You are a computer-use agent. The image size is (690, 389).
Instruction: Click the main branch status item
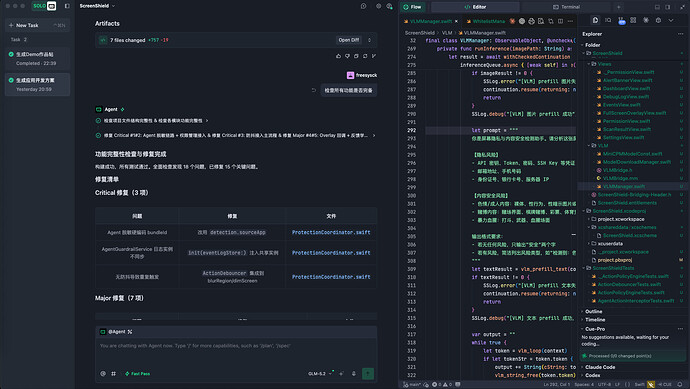(412, 385)
